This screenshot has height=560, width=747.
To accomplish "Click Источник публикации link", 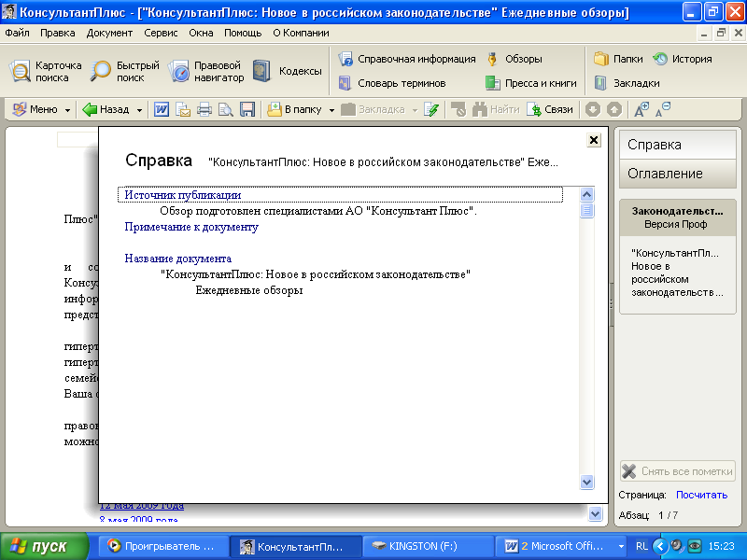I will click(182, 195).
